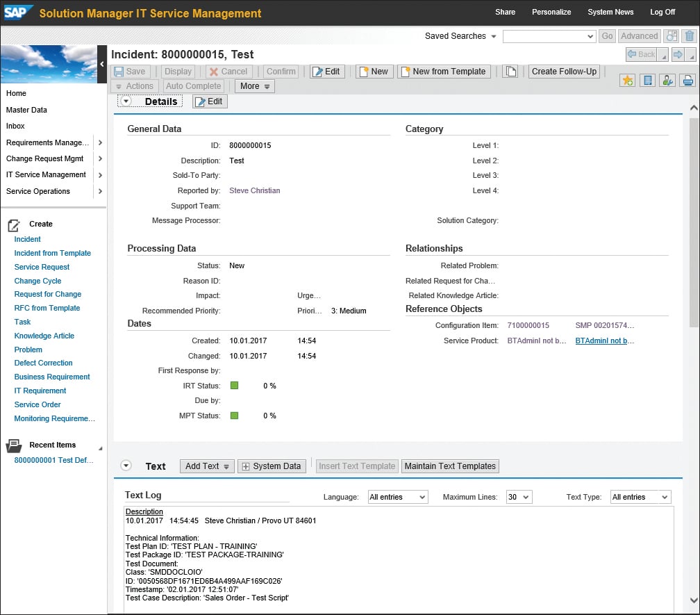This screenshot has height=615, width=700.
Task: Add incident to favorites with star icon
Action: point(627,81)
